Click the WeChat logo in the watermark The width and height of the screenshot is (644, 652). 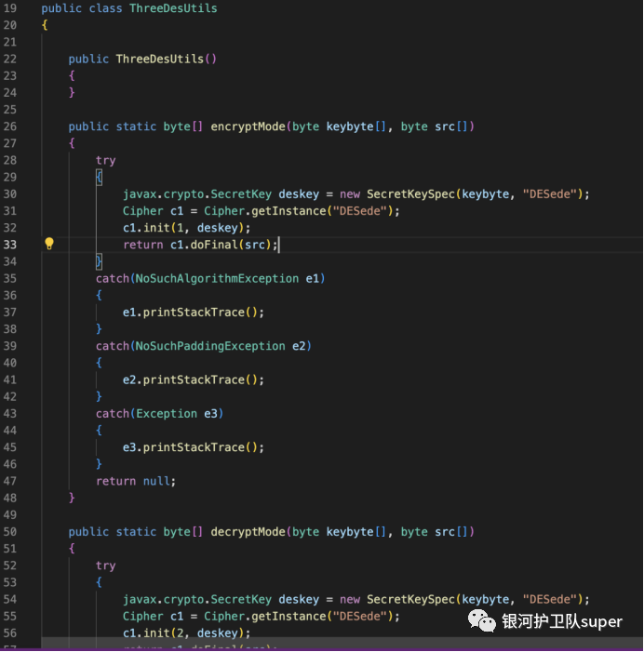click(x=482, y=620)
